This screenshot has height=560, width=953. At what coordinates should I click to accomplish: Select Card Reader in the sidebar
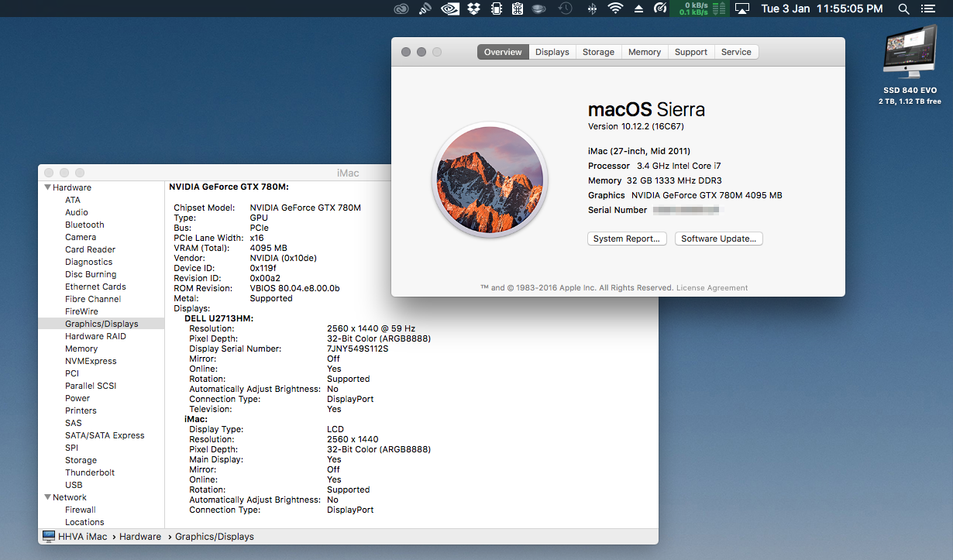[90, 249]
